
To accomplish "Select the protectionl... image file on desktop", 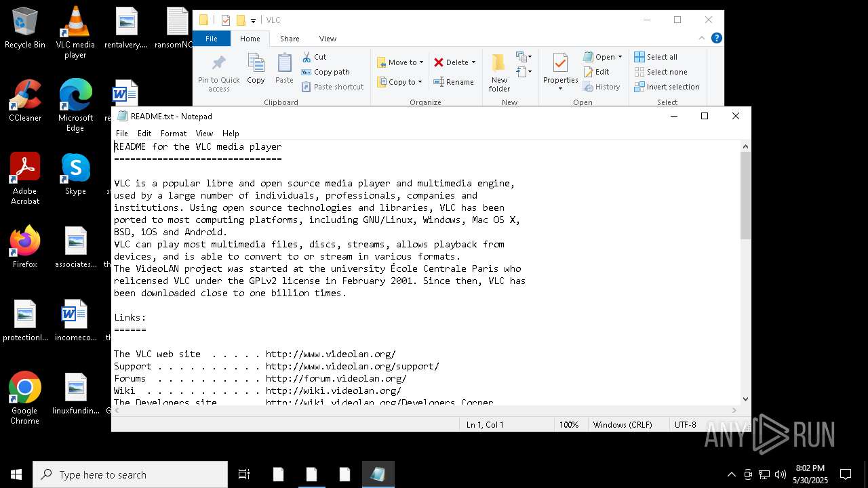I will coord(25,321).
